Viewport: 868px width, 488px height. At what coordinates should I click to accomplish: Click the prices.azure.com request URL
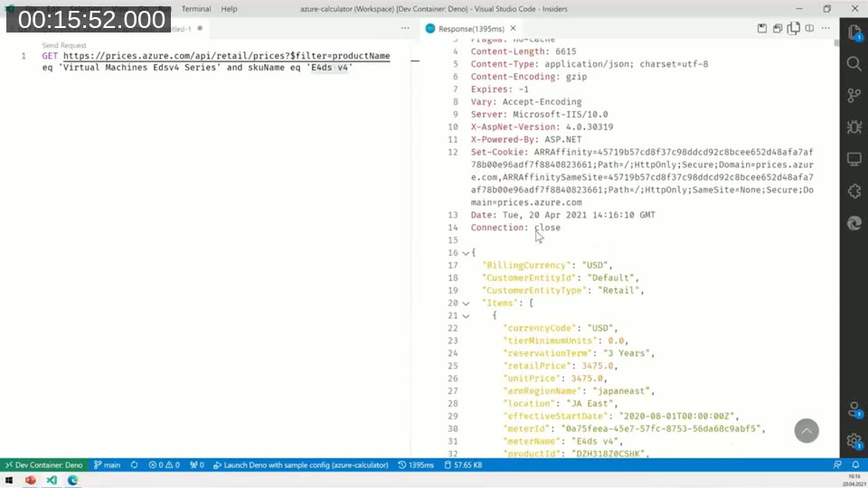coord(226,56)
